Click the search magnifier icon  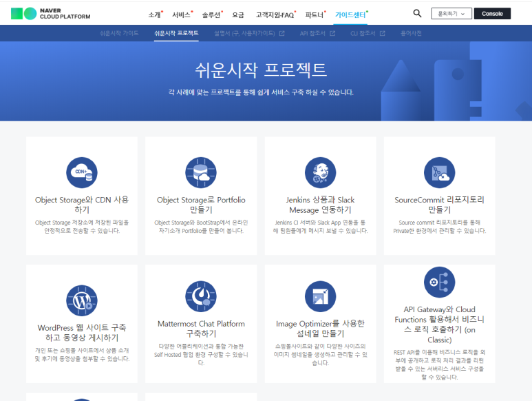click(x=417, y=14)
